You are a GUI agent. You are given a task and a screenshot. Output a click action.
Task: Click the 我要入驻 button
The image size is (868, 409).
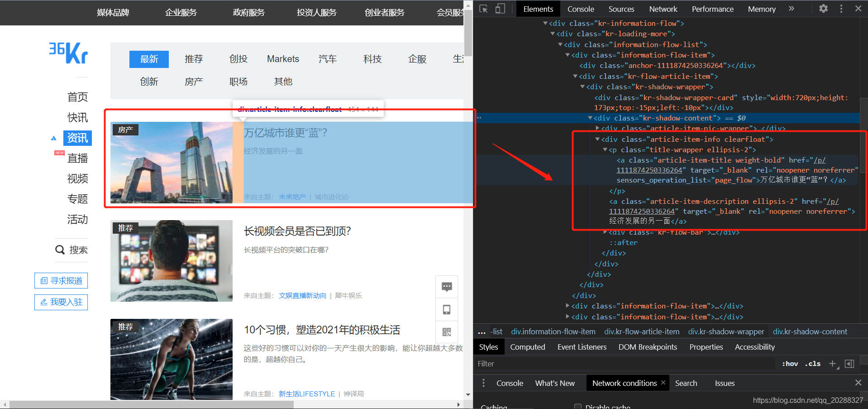[x=61, y=302]
